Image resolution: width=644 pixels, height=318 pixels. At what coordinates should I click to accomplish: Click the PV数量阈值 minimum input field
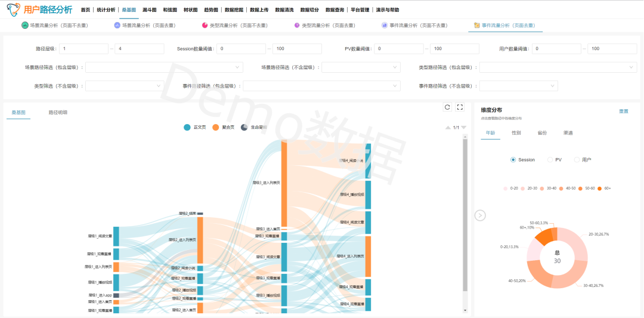(399, 48)
